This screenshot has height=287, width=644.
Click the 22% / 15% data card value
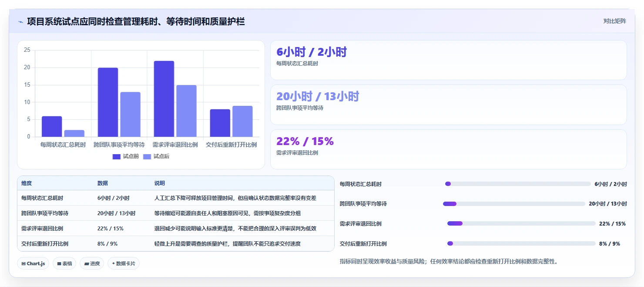click(x=305, y=142)
